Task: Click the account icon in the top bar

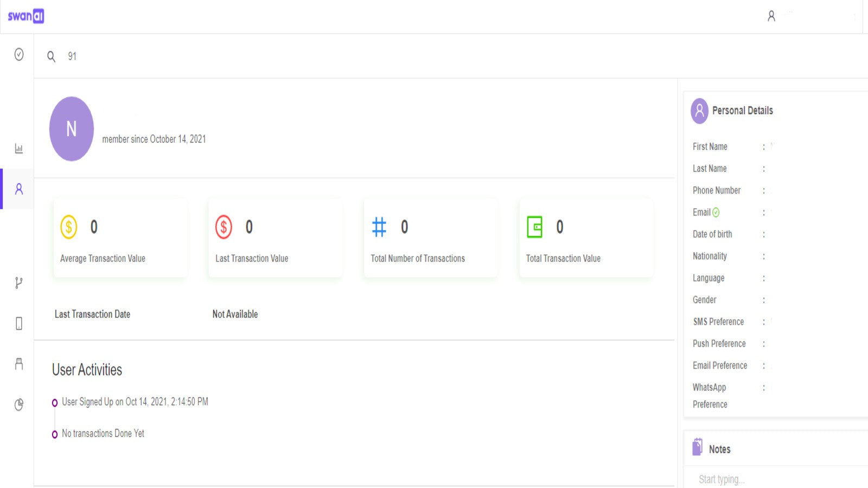Action: (x=771, y=16)
